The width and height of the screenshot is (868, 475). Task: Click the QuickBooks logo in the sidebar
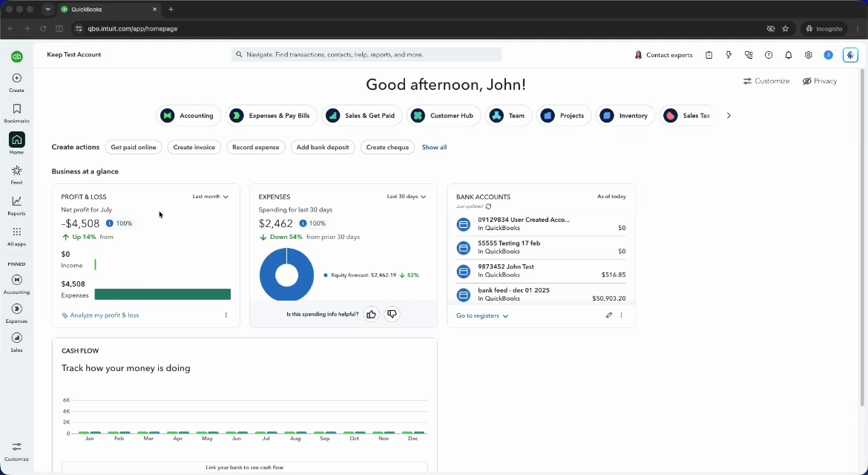click(x=16, y=56)
